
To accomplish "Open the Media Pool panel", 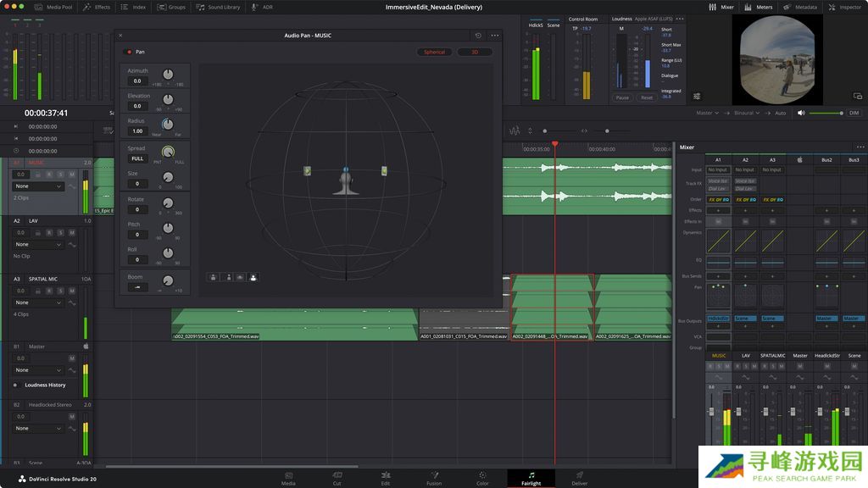I will point(55,7).
